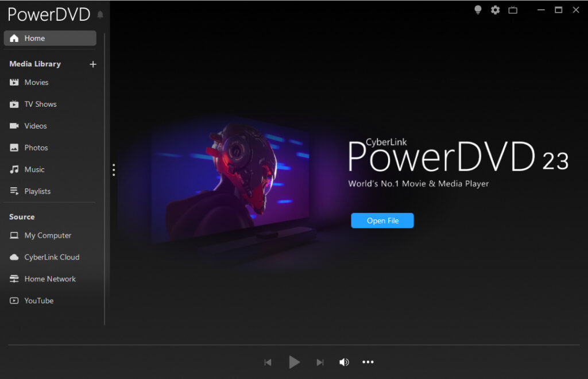Close the PowerDVD window
588x379 pixels.
click(x=576, y=10)
